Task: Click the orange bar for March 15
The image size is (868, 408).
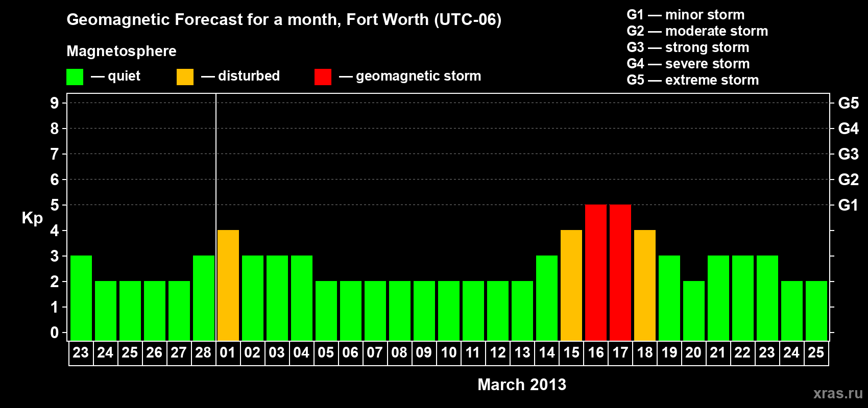Action: (x=571, y=285)
